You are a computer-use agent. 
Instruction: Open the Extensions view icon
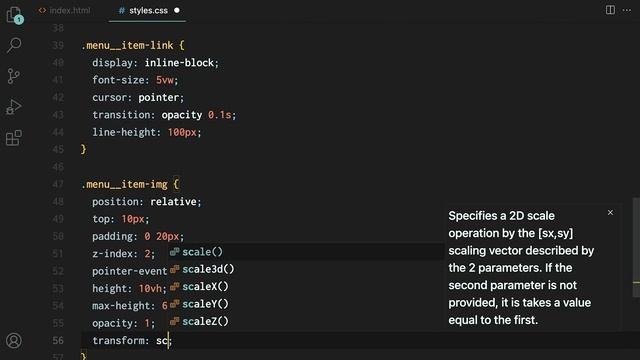tap(14, 138)
